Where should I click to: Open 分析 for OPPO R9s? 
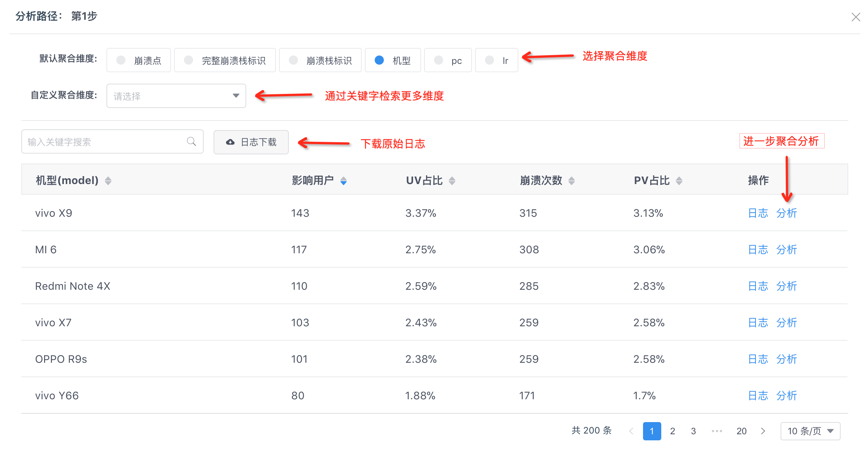coord(786,359)
